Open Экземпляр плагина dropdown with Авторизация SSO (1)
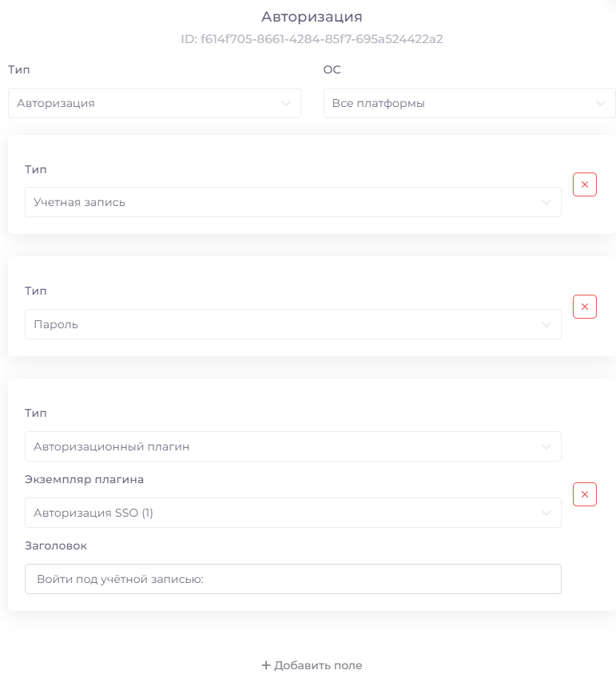Screen dimensions: 616x678 (293, 513)
